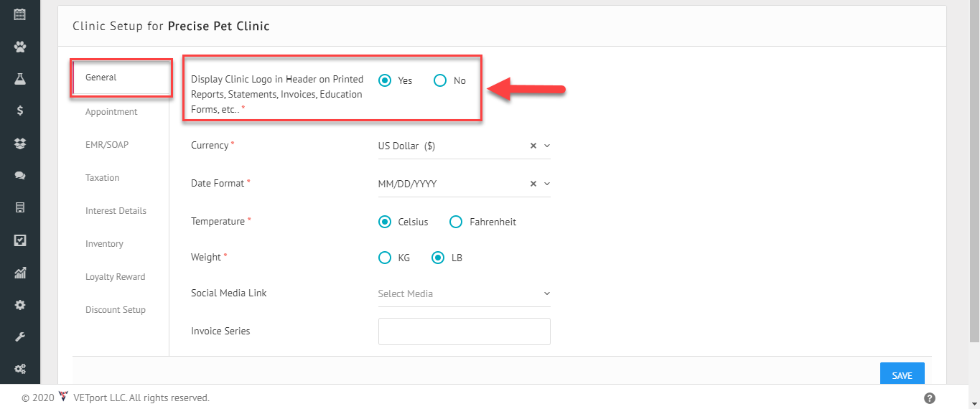The image size is (980, 409).
Task: Open the wrench tools icon
Action: click(x=20, y=337)
